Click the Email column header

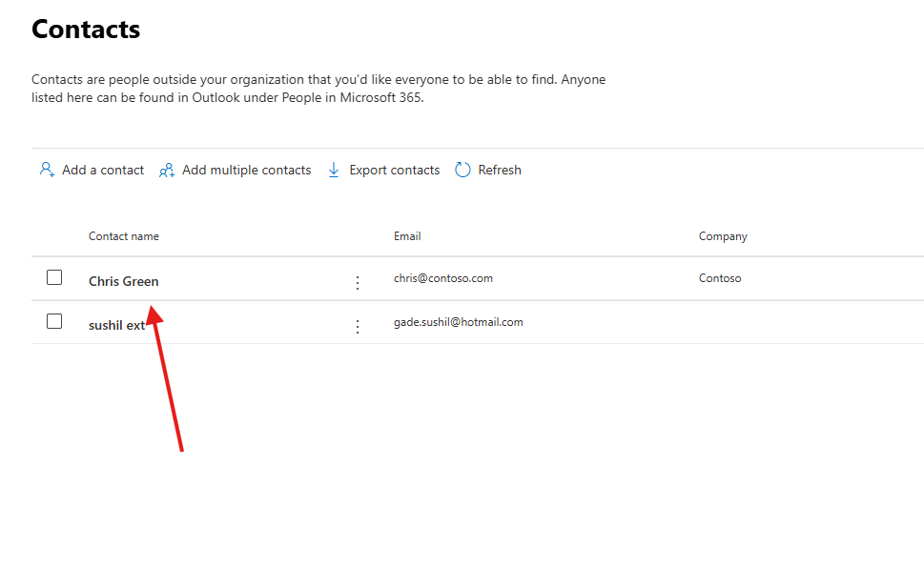pyautogui.click(x=407, y=236)
